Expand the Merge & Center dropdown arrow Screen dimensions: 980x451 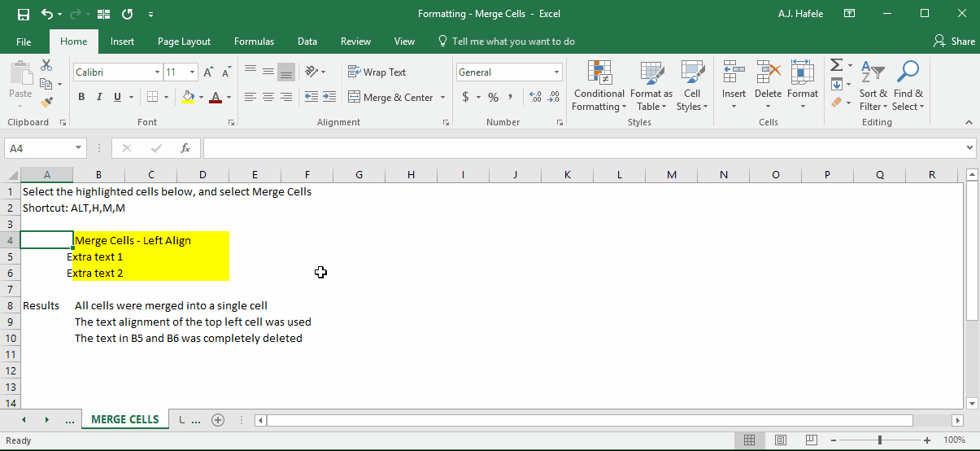click(x=443, y=97)
